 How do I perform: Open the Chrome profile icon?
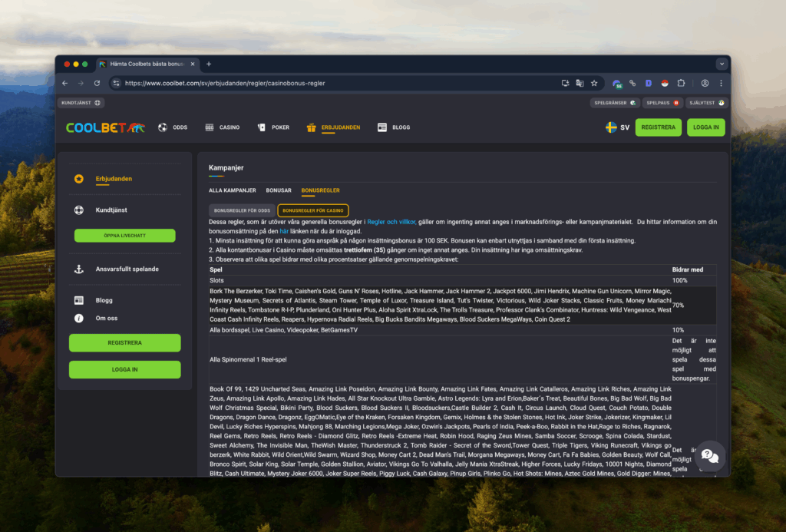pos(705,83)
